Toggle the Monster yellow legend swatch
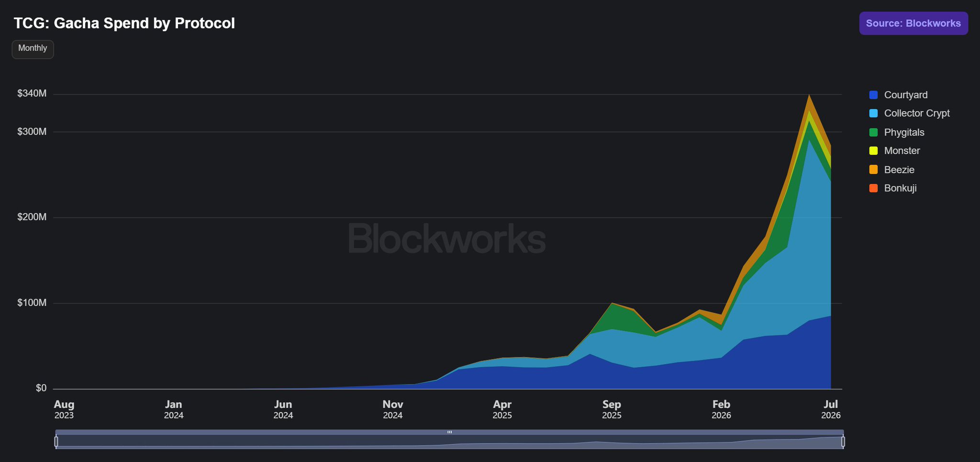Screen dimensions: 980x462 coord(873,151)
